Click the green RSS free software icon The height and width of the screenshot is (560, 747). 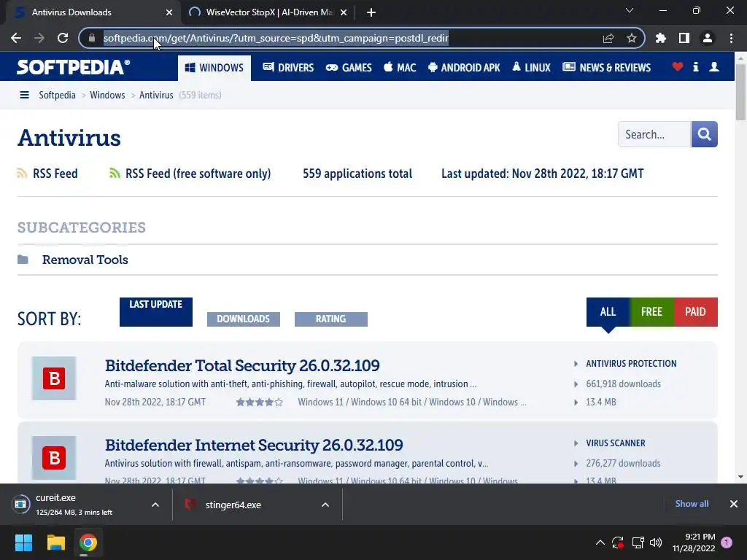click(115, 174)
